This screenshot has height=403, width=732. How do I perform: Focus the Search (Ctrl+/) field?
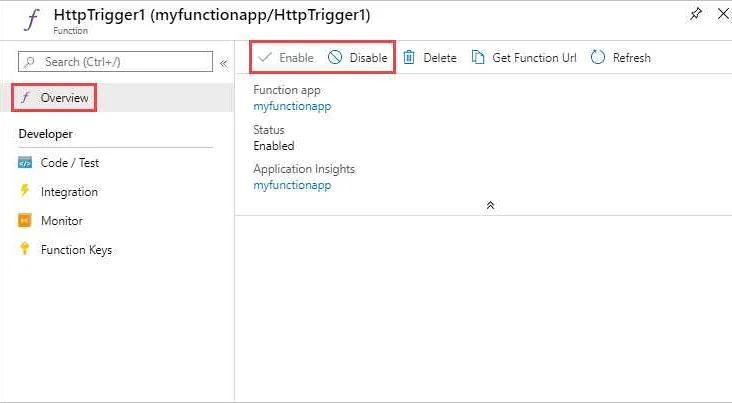point(115,62)
